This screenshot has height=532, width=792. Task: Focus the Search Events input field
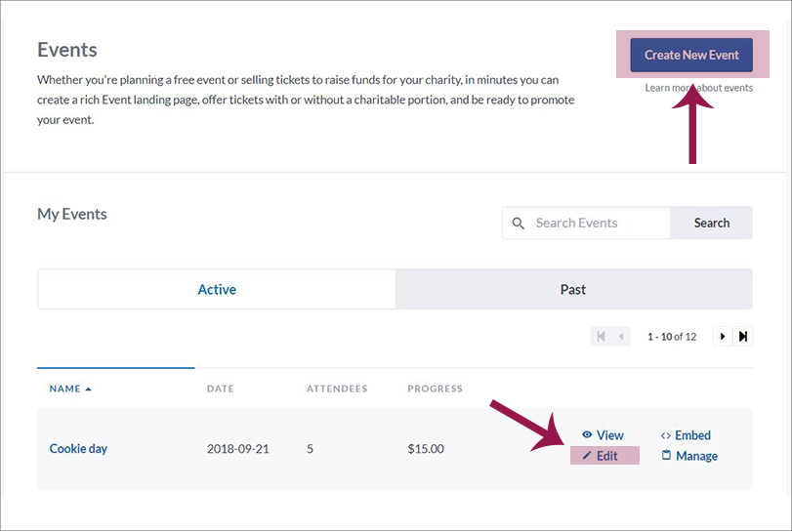pos(598,223)
